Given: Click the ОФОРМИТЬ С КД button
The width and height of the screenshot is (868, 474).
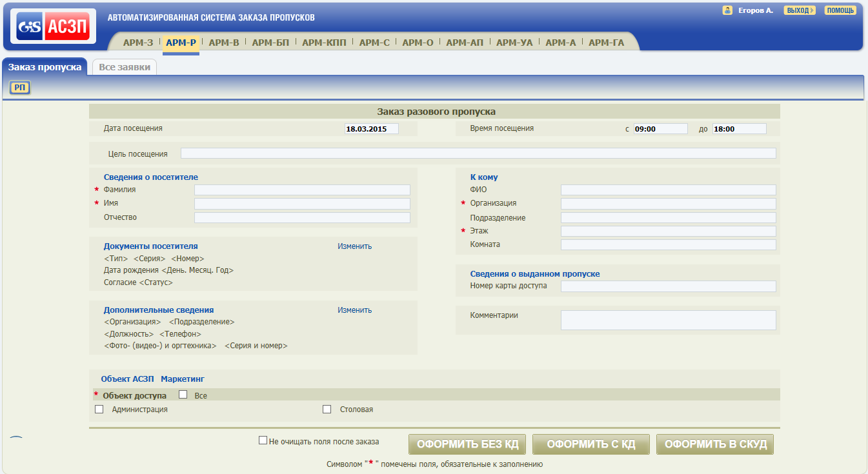Looking at the screenshot, I should [591, 444].
